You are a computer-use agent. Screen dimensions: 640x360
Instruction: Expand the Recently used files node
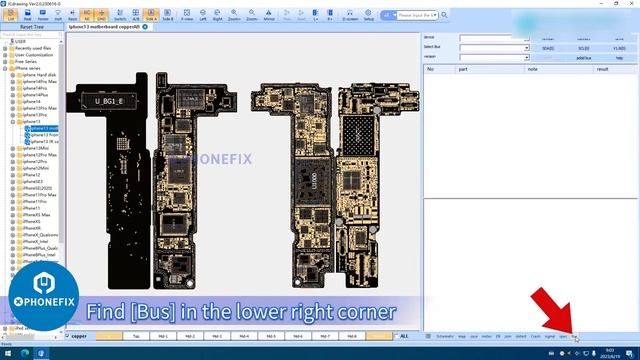[5, 48]
